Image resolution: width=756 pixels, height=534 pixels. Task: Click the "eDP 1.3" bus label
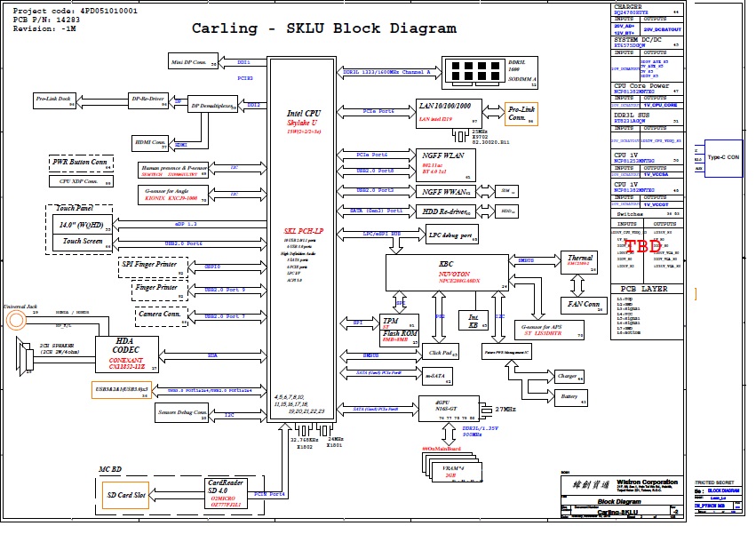pos(186,224)
